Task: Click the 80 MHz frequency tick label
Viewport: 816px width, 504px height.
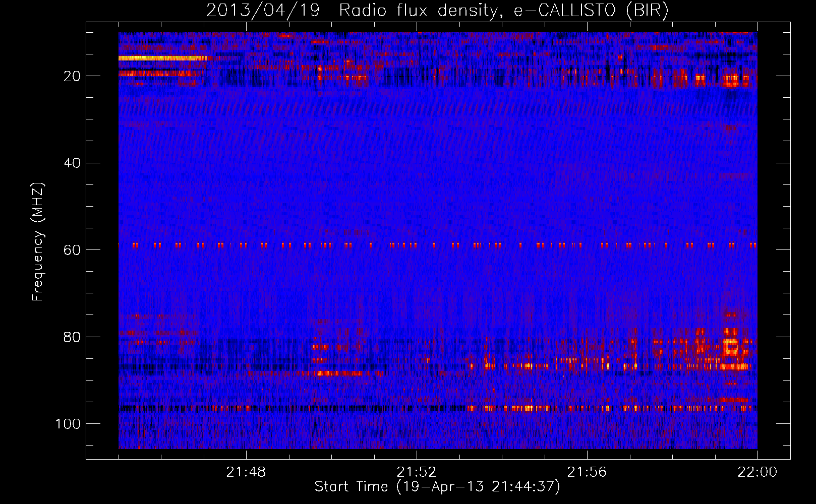Action: [x=73, y=337]
